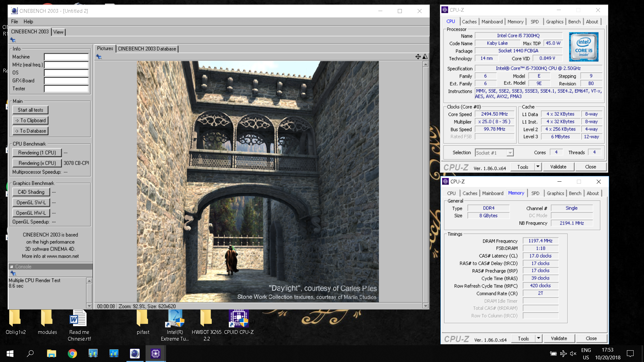Click the pin icon in Pictures panel
This screenshot has height=362, width=644.
click(x=99, y=57)
